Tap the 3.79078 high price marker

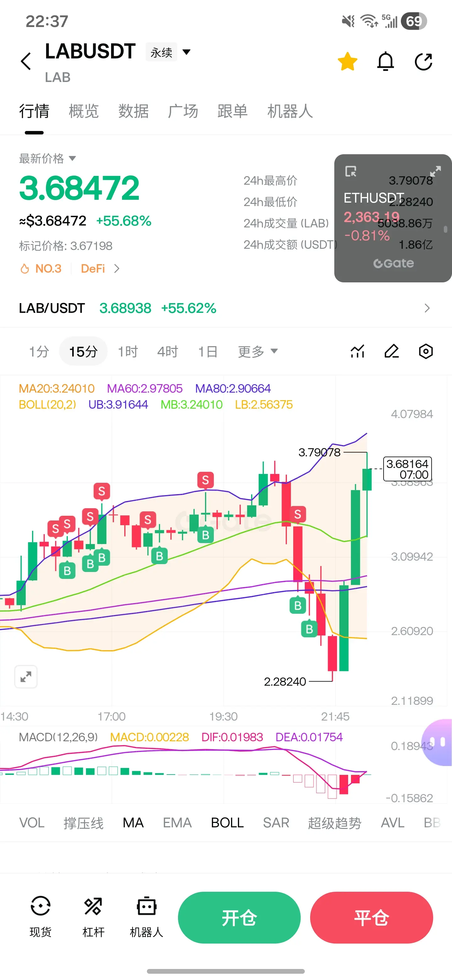coord(319,452)
